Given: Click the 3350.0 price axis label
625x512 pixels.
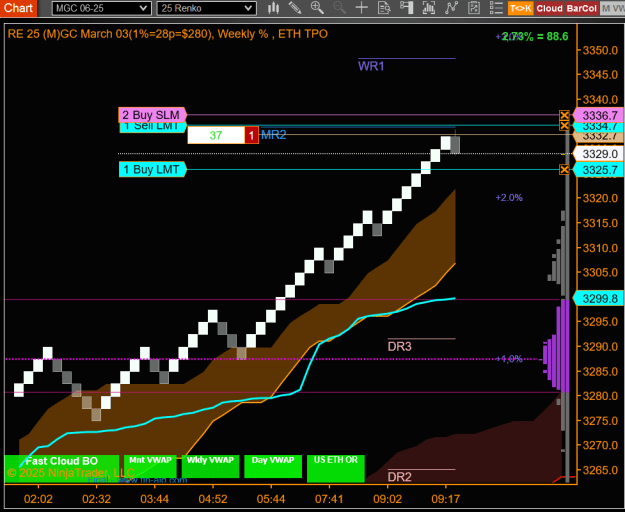Looking at the screenshot, I should click(600, 51).
